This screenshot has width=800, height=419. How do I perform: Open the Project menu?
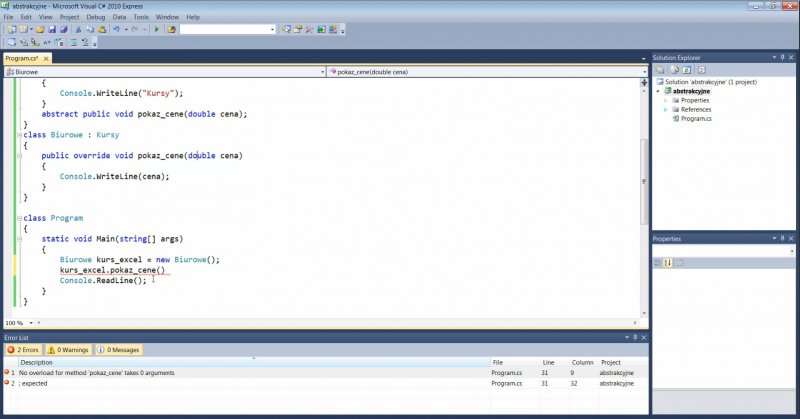pos(69,17)
